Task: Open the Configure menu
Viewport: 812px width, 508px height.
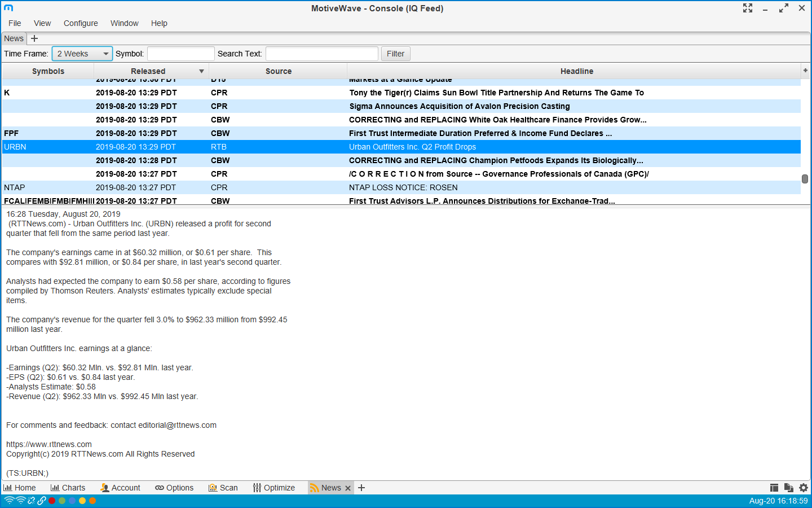Action: coord(81,23)
